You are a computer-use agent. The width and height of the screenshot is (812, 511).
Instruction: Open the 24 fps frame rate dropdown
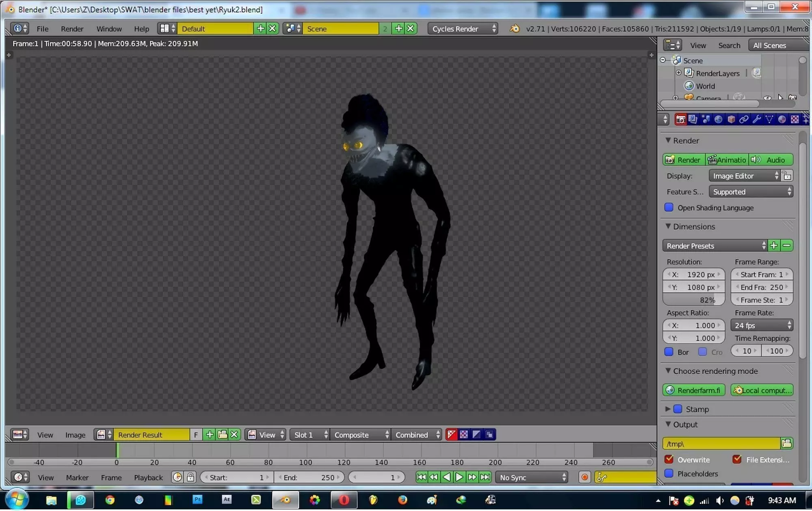pos(762,326)
